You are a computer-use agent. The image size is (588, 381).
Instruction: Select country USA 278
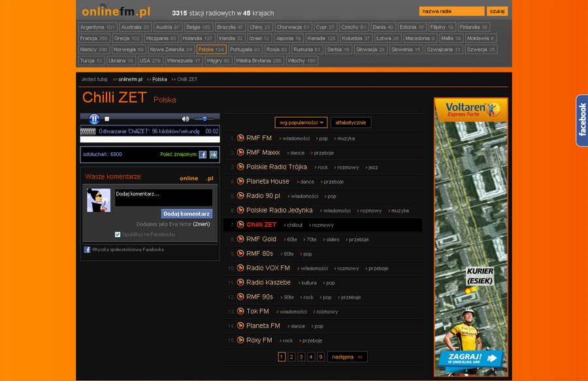150,61
